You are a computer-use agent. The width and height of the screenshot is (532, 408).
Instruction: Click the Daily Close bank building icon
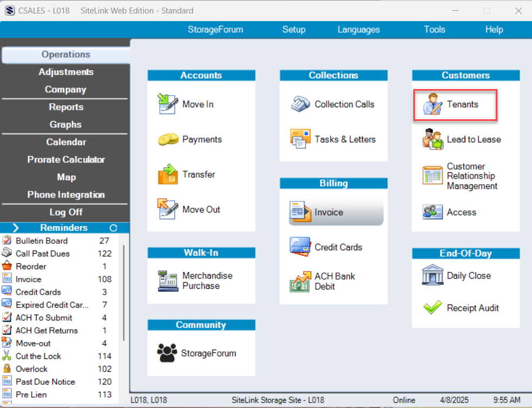[433, 275]
